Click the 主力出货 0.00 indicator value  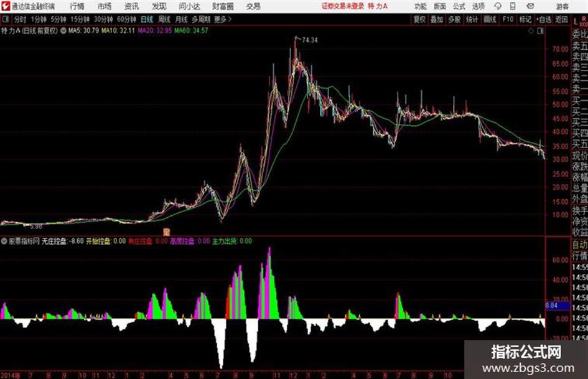[232, 241]
